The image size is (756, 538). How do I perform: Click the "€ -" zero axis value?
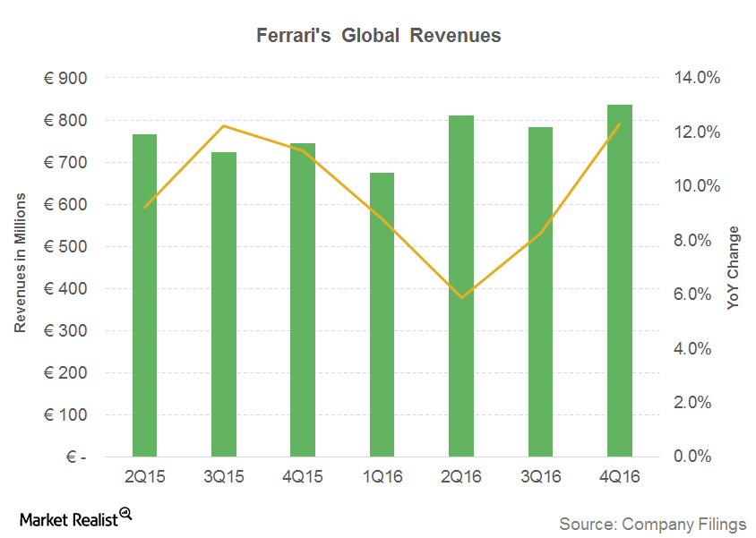point(76,457)
